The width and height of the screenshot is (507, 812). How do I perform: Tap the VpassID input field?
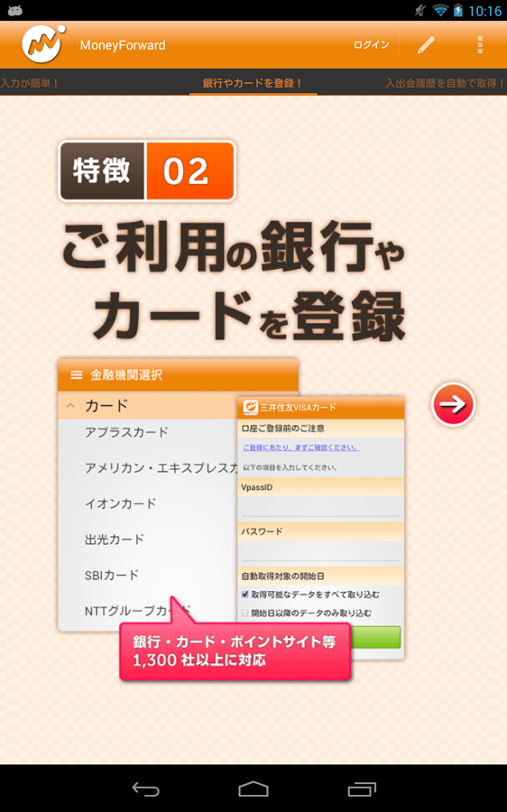coord(320,507)
